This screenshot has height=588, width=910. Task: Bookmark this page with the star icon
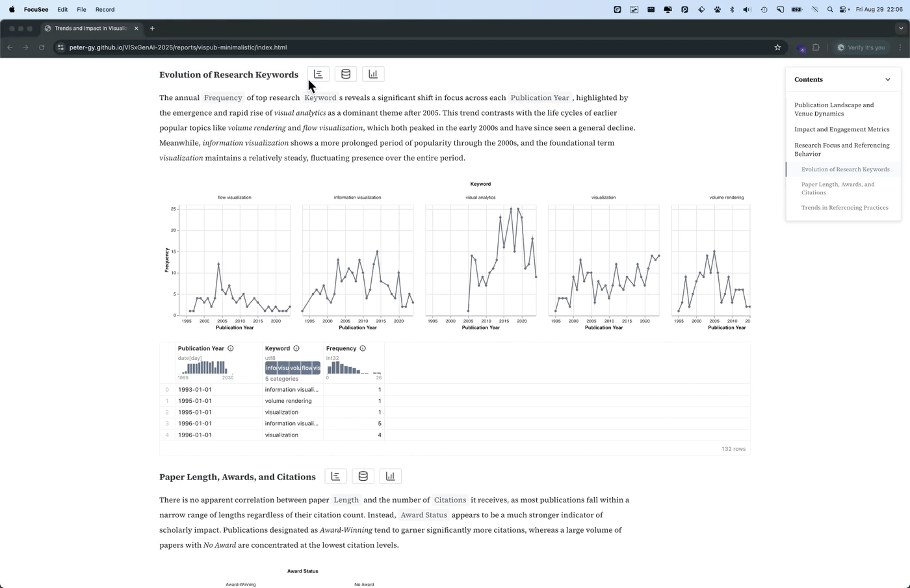(x=777, y=47)
